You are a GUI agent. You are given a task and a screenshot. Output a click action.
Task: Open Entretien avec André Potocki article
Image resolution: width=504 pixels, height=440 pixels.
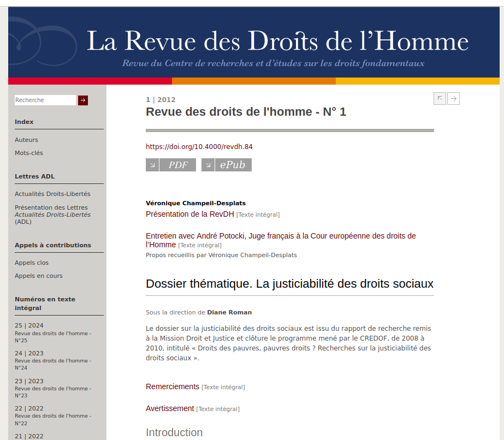(281, 240)
